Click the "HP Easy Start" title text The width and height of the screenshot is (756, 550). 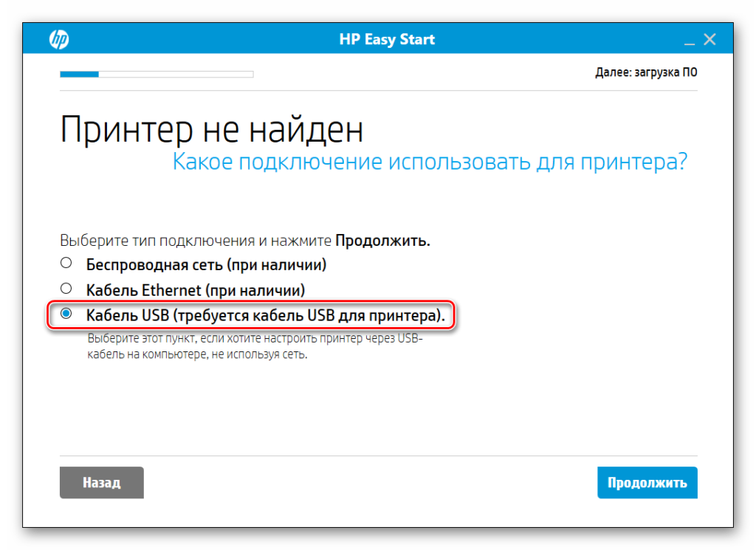point(387,38)
